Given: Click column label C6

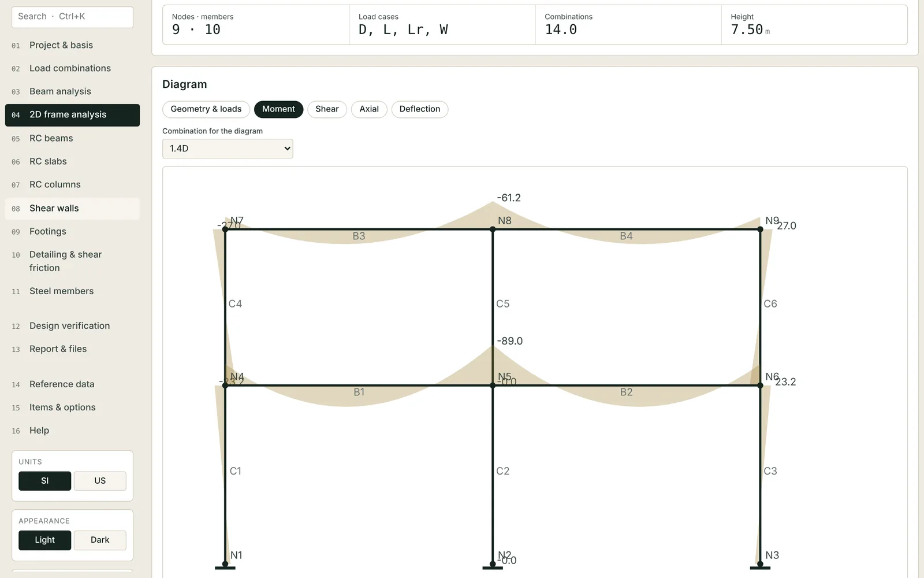Looking at the screenshot, I should point(770,304).
